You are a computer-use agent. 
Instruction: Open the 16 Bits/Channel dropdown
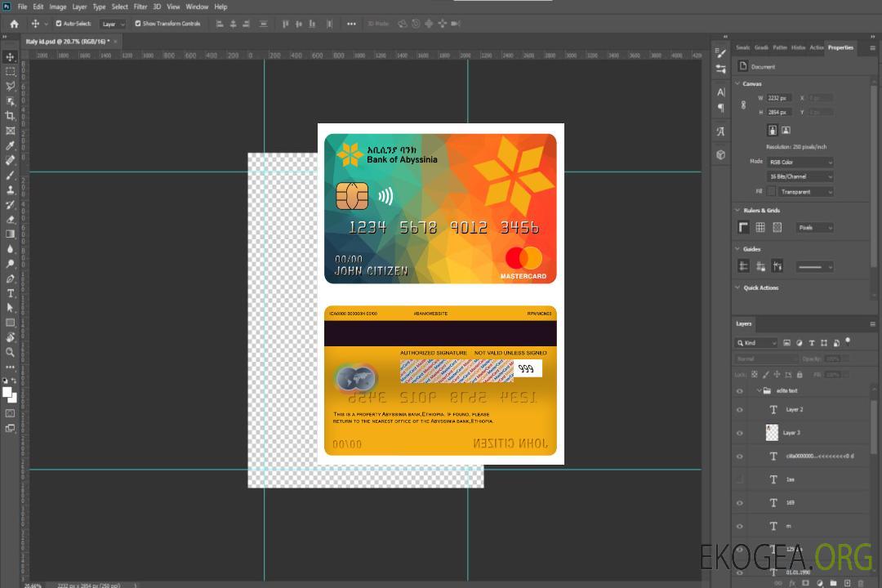click(x=800, y=176)
